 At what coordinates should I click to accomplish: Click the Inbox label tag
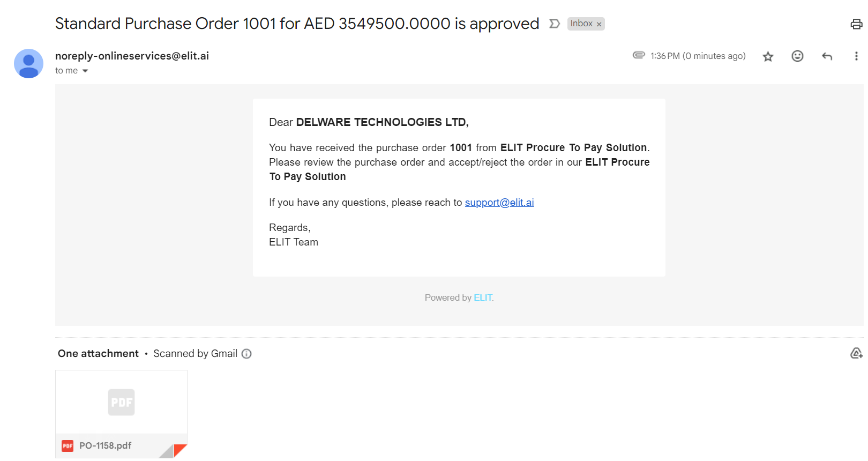click(581, 24)
